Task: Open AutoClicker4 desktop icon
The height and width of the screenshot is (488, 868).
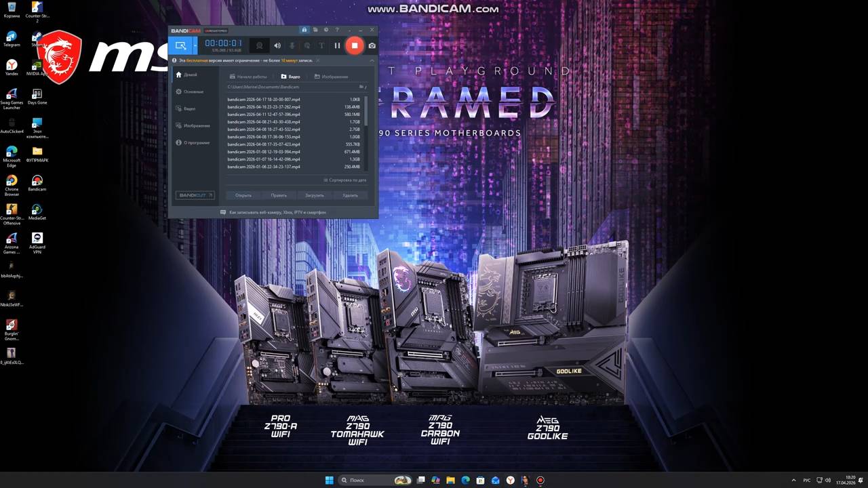Action: [12, 125]
